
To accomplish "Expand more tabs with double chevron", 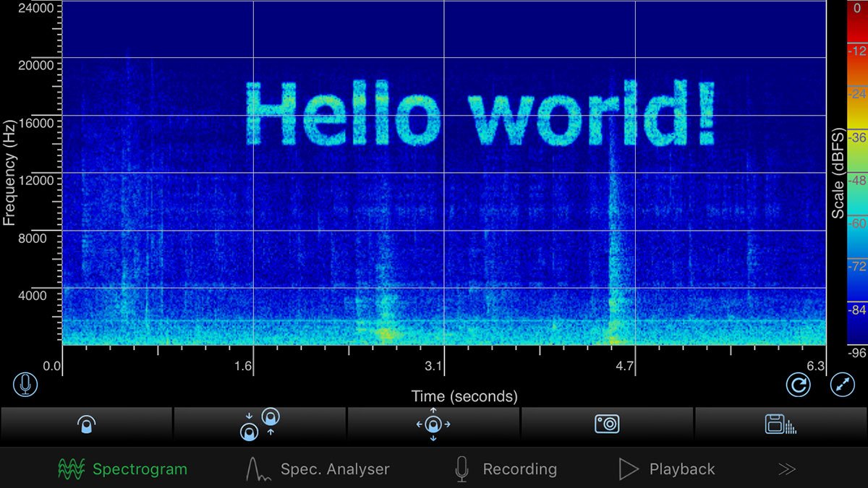I will click(x=787, y=469).
